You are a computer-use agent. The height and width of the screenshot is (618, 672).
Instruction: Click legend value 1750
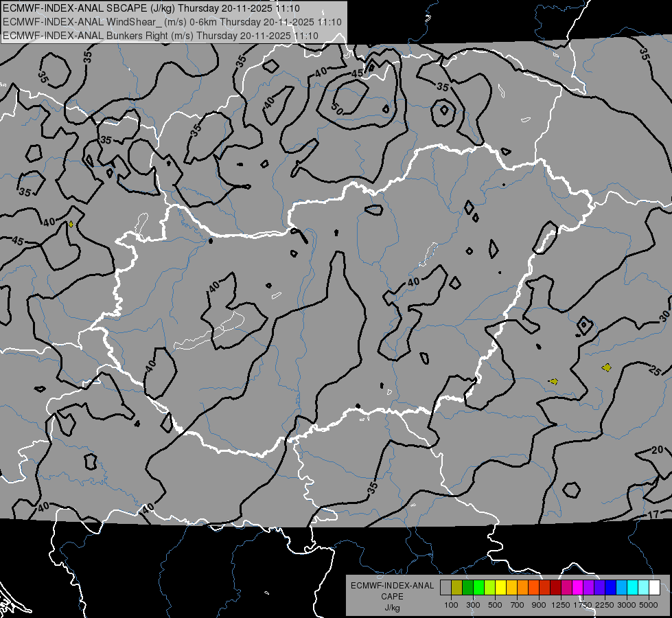click(583, 605)
